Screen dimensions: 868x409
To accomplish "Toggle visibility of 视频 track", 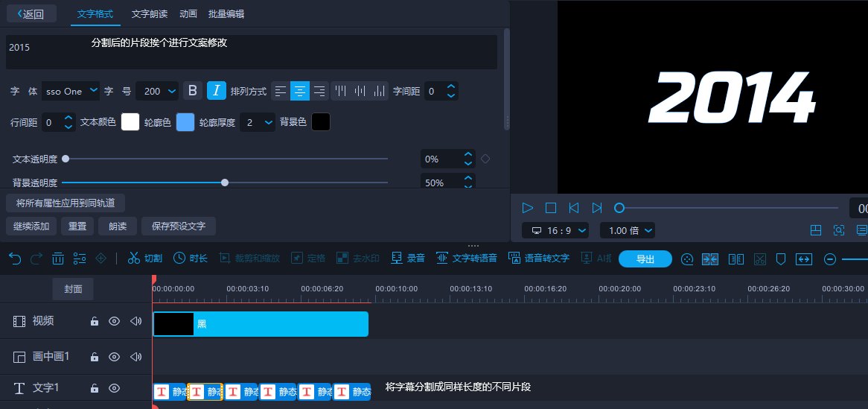I will (x=114, y=321).
